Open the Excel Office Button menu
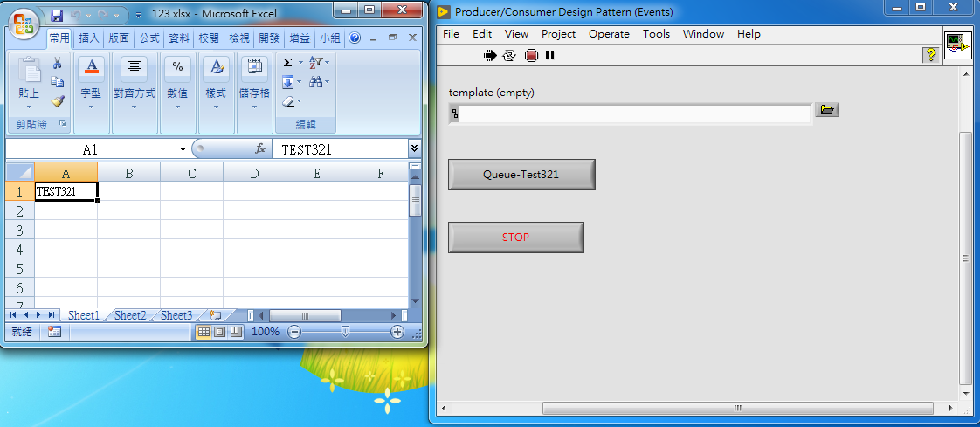Screen dimensions: 980x427 pyautogui.click(x=23, y=25)
